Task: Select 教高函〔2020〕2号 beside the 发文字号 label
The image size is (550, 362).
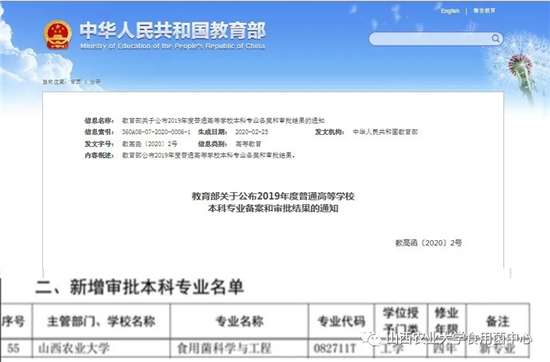Action: click(149, 144)
